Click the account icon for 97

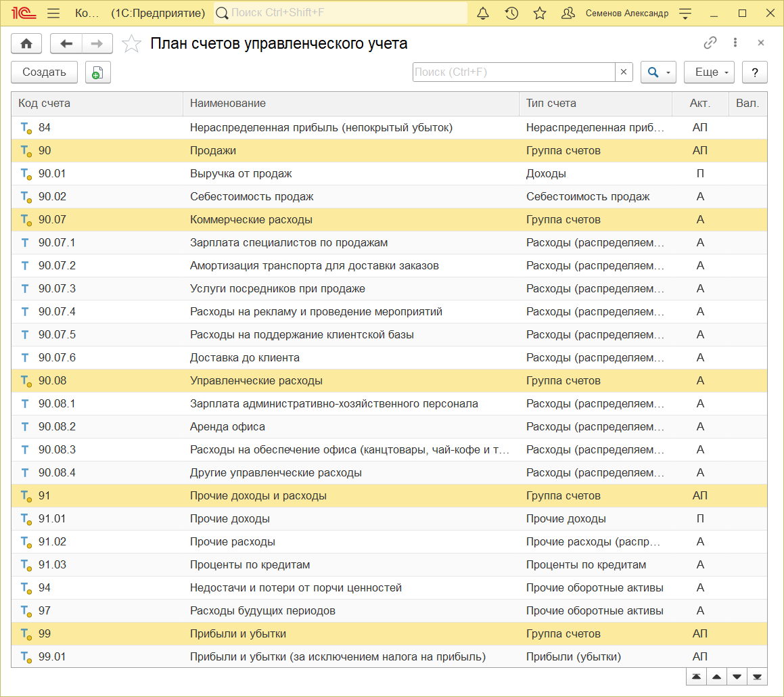[26, 611]
